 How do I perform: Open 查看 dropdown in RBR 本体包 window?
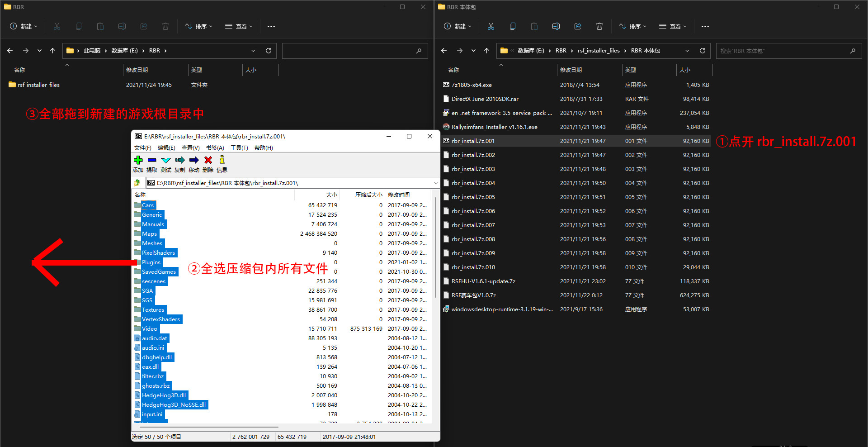pyautogui.click(x=673, y=26)
